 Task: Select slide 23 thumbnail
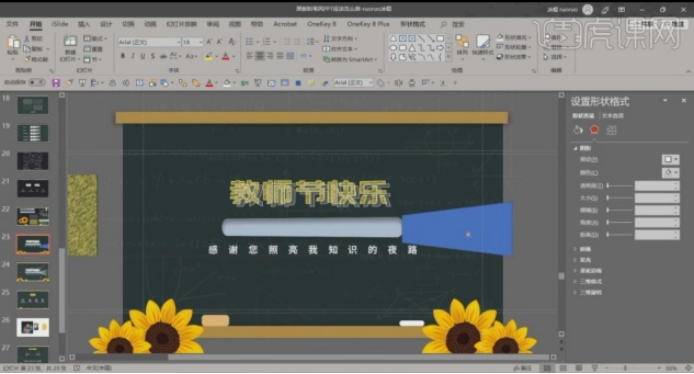tap(33, 244)
